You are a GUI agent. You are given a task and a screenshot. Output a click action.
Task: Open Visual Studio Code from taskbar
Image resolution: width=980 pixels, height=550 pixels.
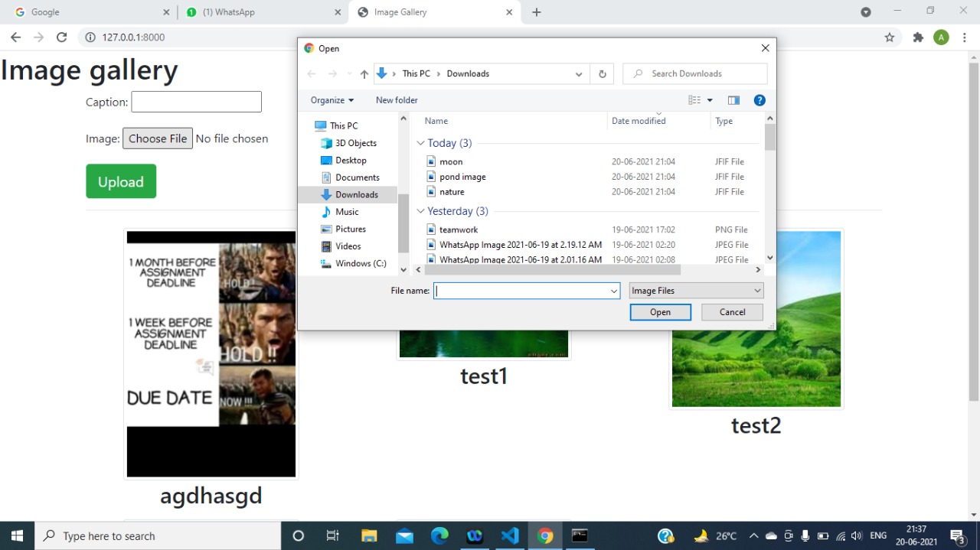[510, 535]
